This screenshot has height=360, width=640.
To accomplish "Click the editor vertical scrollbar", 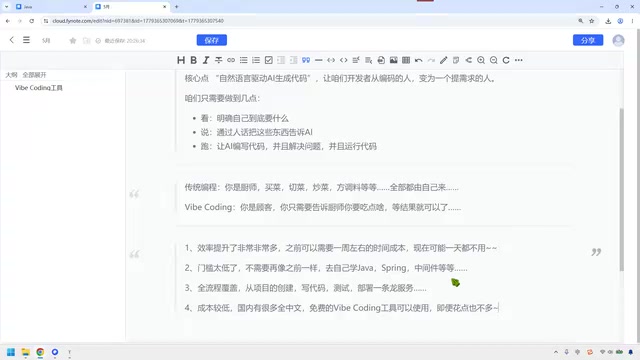I will pos(621,190).
